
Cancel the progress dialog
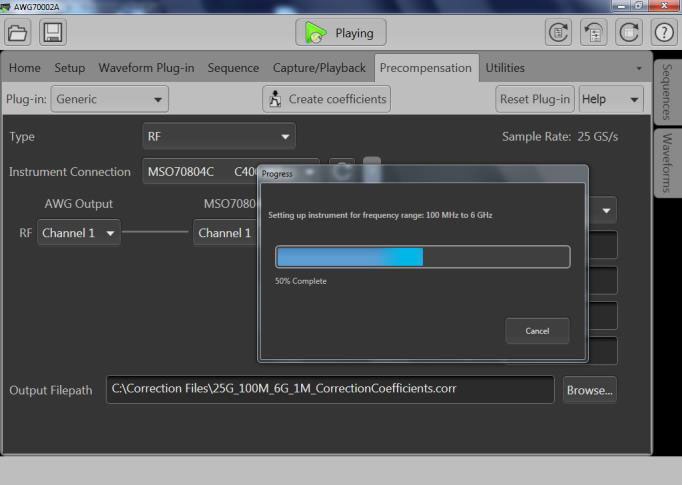537,331
